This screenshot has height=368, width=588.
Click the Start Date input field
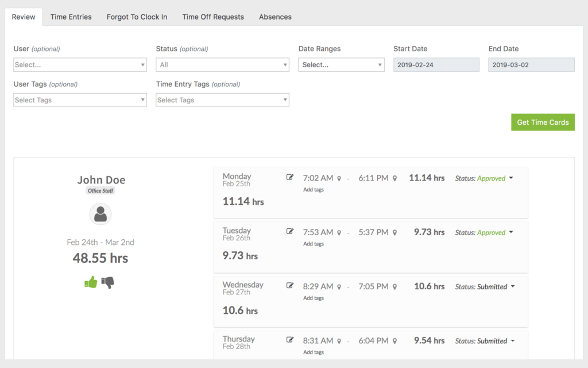436,65
